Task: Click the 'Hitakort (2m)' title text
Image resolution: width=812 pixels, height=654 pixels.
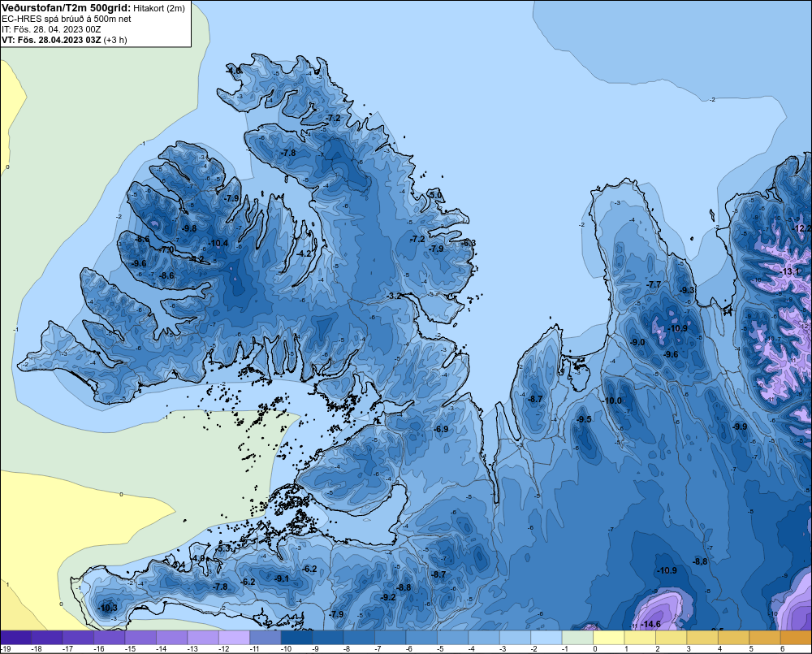Action: point(159,8)
